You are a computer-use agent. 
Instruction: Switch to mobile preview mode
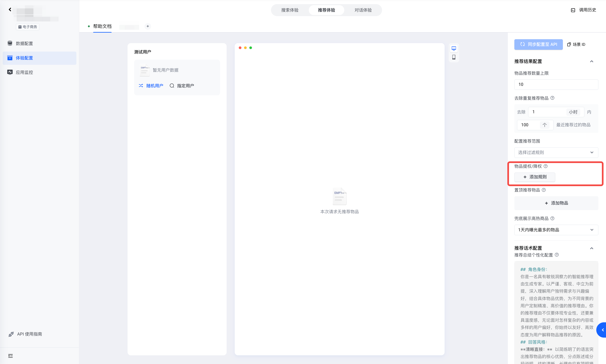tap(454, 57)
